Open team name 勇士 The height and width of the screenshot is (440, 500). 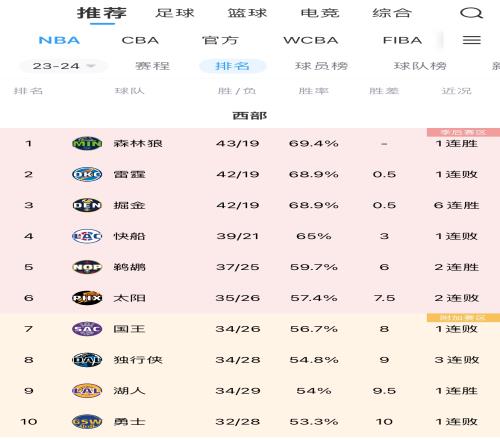coord(129,422)
